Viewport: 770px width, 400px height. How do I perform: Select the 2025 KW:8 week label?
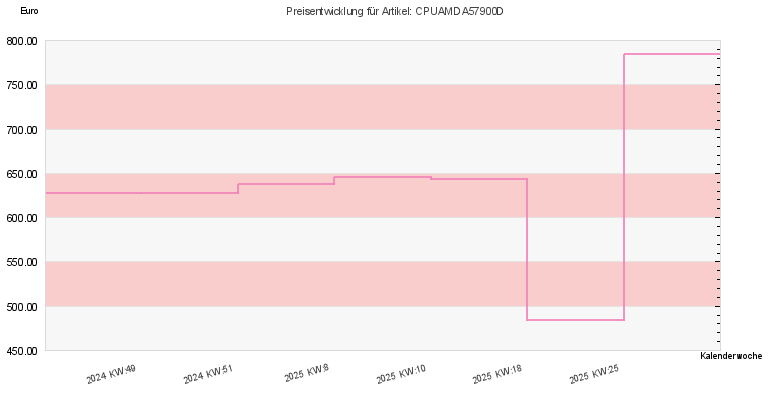tap(306, 373)
